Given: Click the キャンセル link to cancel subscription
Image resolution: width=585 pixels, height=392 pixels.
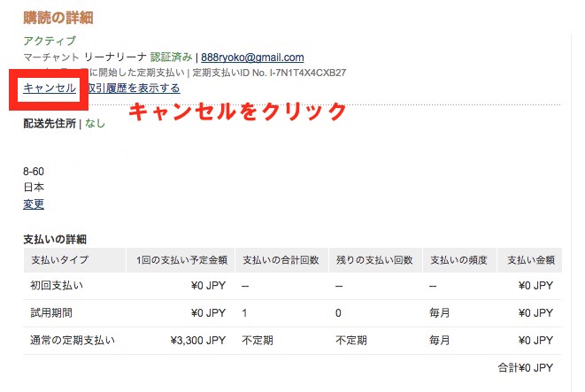Looking at the screenshot, I should point(50,88).
